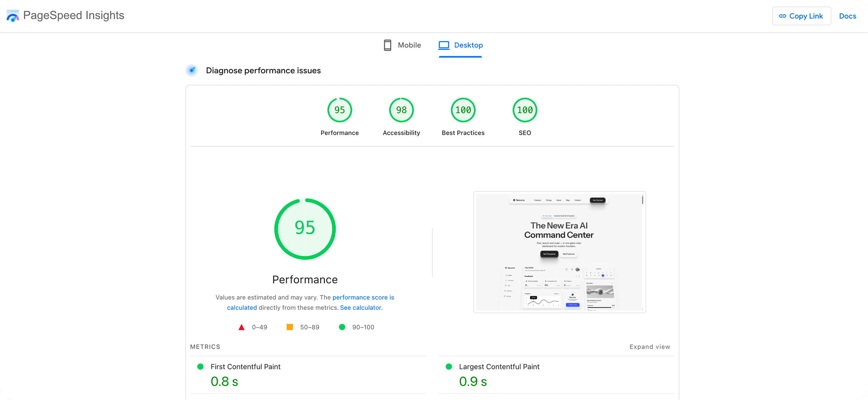Click the Accessibility score circle showing 98
Viewport: 868px width, 400px height.
point(401,110)
